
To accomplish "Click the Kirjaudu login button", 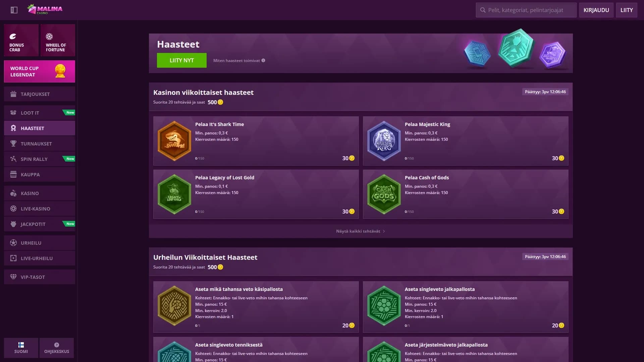I will click(x=596, y=10).
